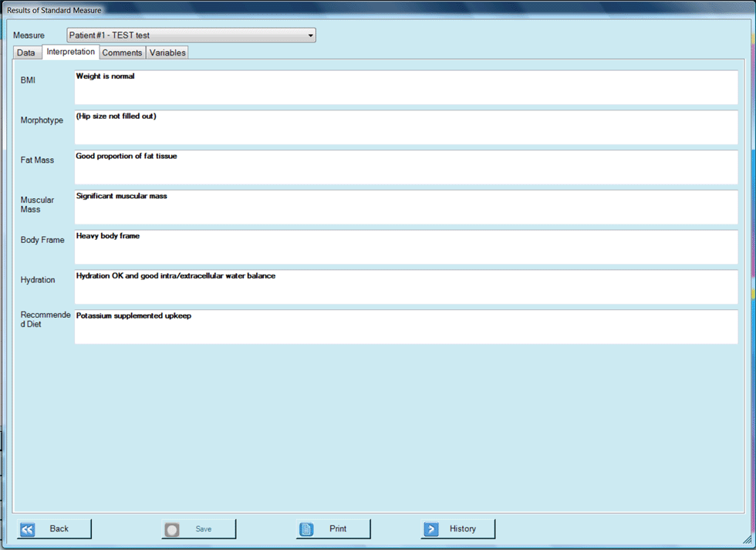Click the 'Morphotype' label
The height and width of the screenshot is (550, 756).
click(42, 120)
